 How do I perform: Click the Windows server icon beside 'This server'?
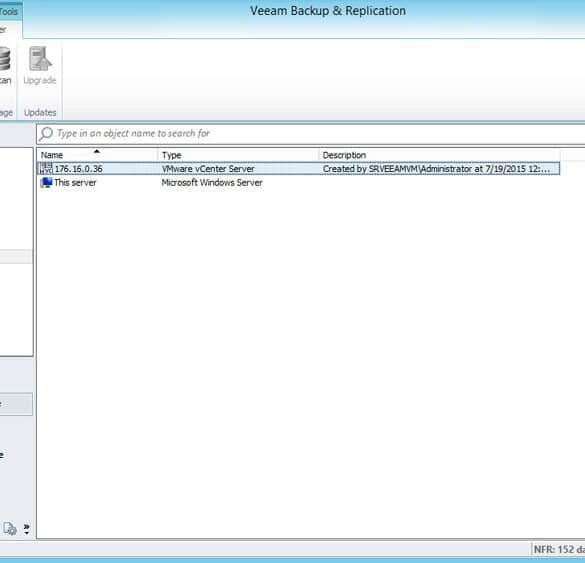(46, 182)
